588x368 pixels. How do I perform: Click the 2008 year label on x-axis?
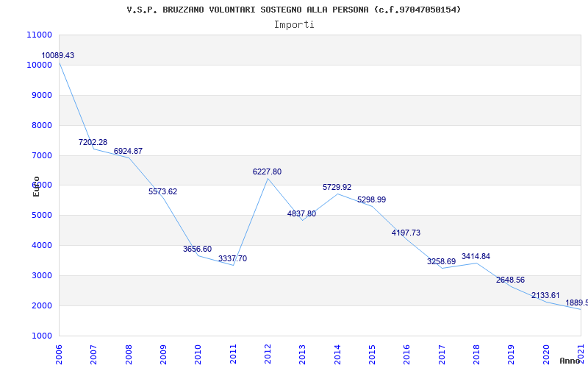[129, 354]
